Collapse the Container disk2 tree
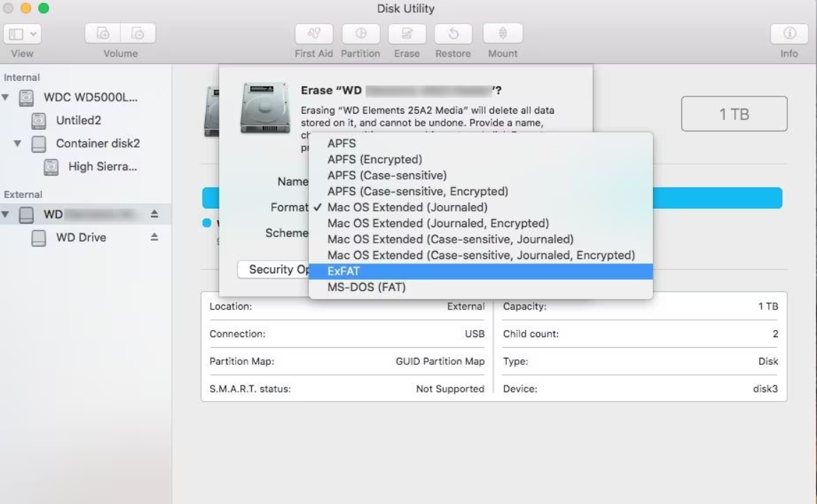Image resolution: width=817 pixels, height=504 pixels. click(18, 143)
